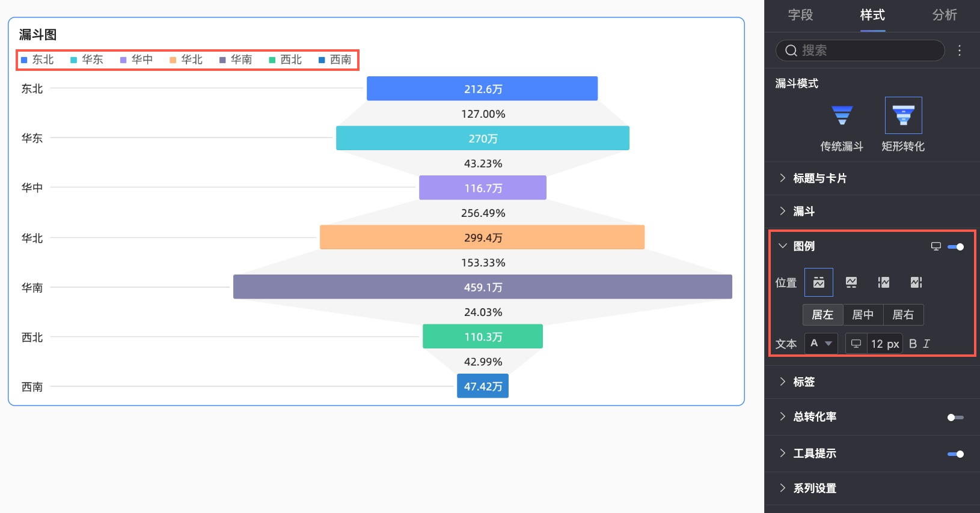Click the 华东 bar showing 270万
The height and width of the screenshot is (513, 980).
(483, 138)
